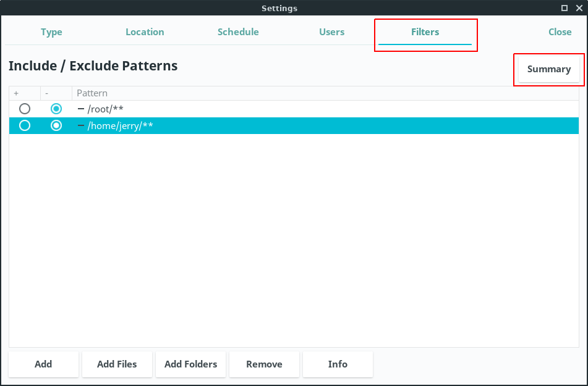The image size is (588, 386).
Task: Select exclude radio for /root/** pattern
Action: pyautogui.click(x=56, y=109)
